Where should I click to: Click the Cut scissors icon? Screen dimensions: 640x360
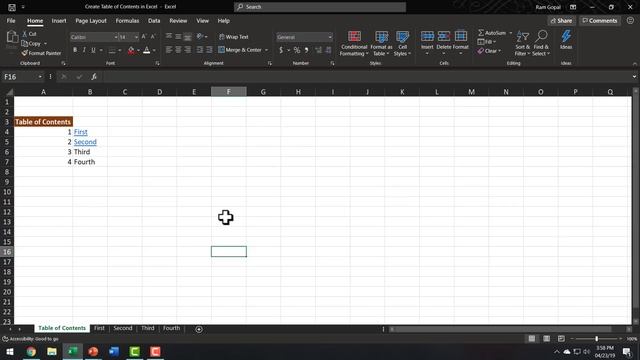pyautogui.click(x=25, y=34)
